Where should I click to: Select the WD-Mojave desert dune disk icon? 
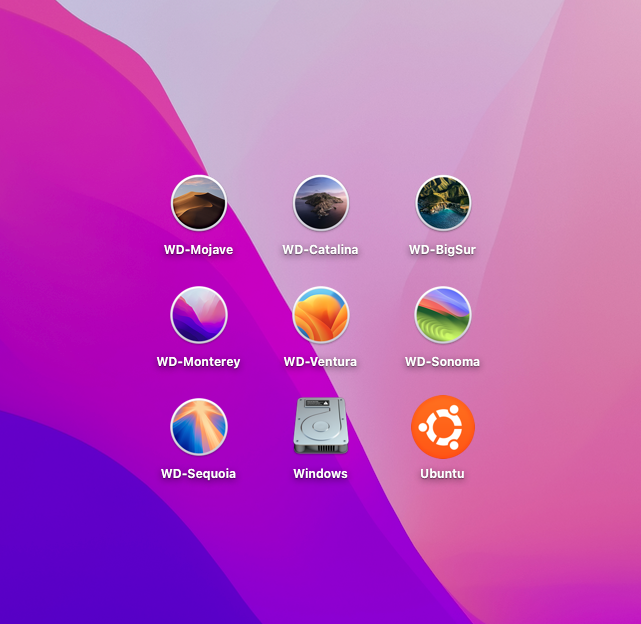coord(199,203)
